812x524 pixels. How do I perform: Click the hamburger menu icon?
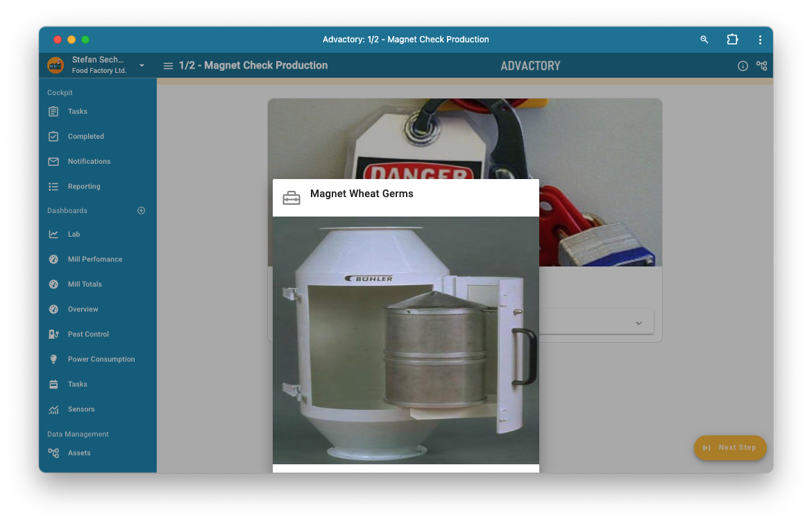(x=168, y=66)
